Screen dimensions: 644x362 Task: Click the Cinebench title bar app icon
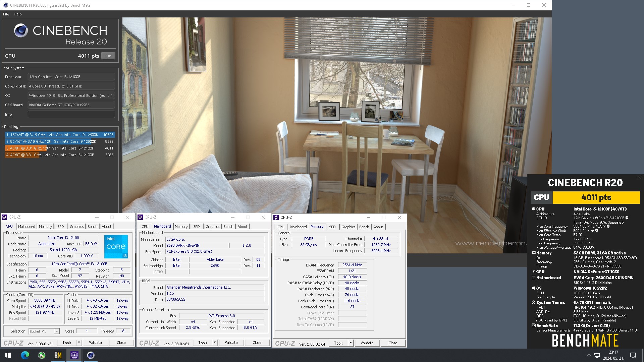point(5,5)
